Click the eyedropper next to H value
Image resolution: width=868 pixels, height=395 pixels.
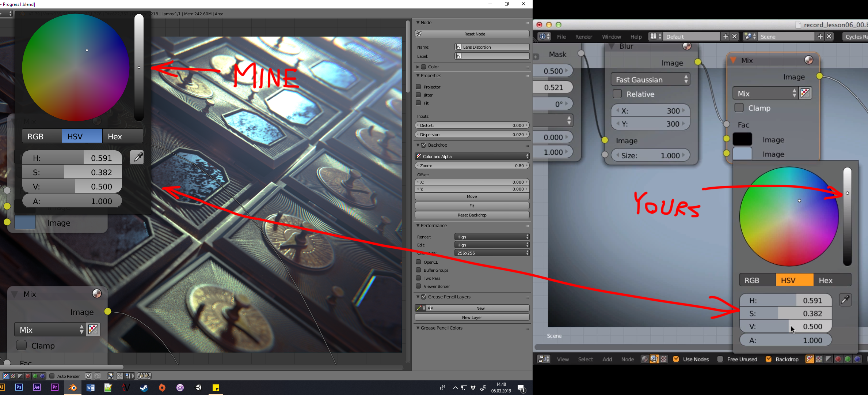(137, 158)
